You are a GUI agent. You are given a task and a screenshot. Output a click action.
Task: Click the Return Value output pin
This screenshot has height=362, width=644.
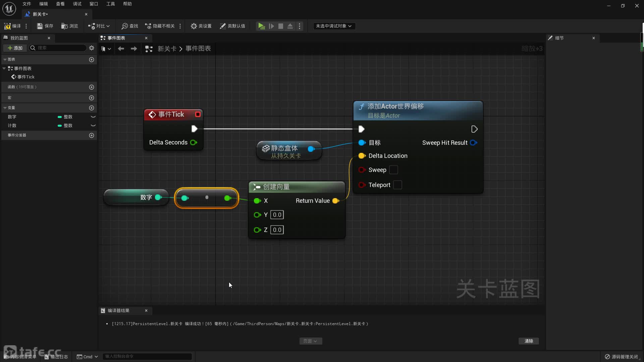[336, 201]
